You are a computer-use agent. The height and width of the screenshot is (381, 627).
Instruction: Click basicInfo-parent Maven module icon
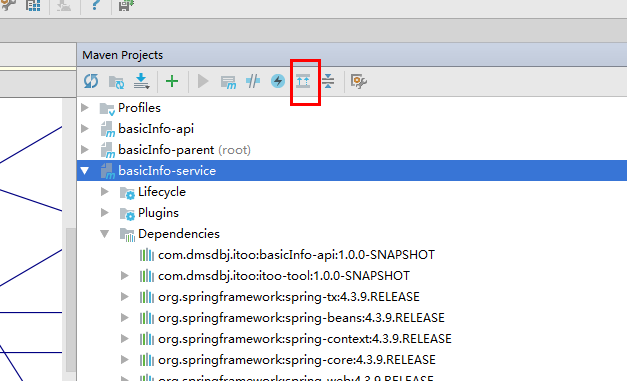coord(107,150)
